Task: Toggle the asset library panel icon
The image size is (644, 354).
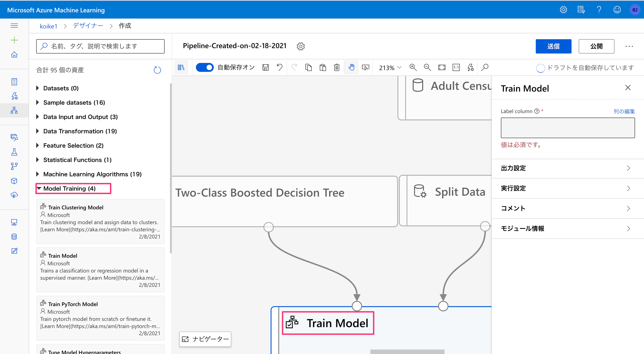Action: click(x=181, y=68)
